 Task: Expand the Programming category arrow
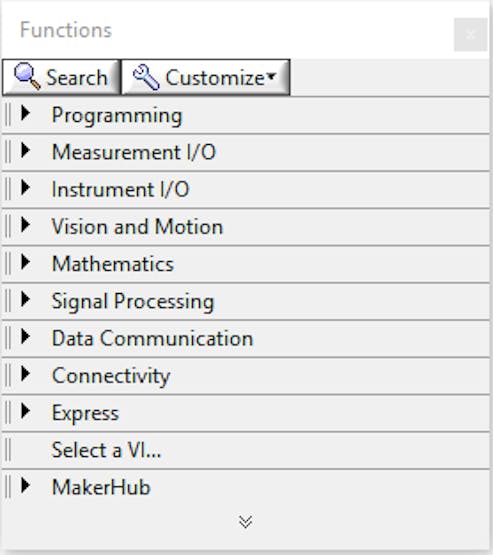point(25,113)
